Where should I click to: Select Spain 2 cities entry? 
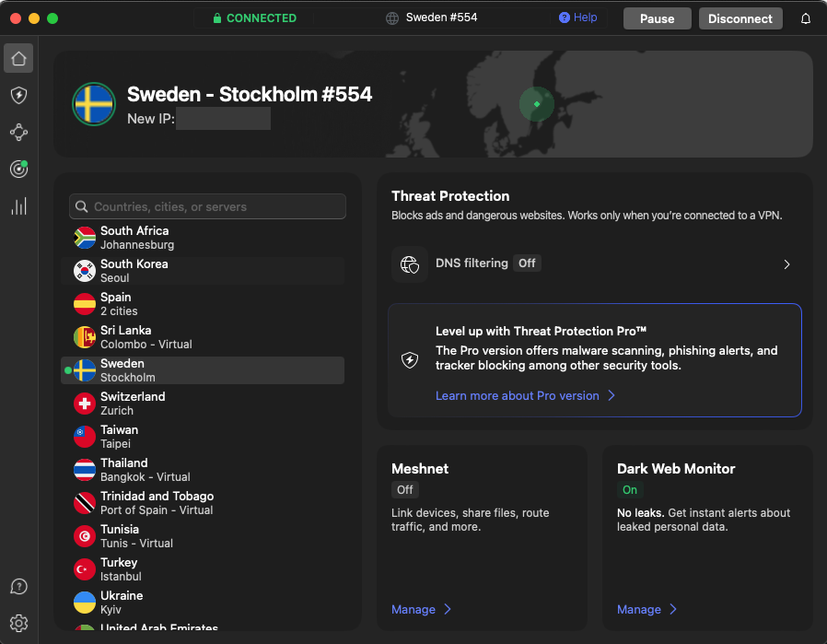click(x=203, y=304)
